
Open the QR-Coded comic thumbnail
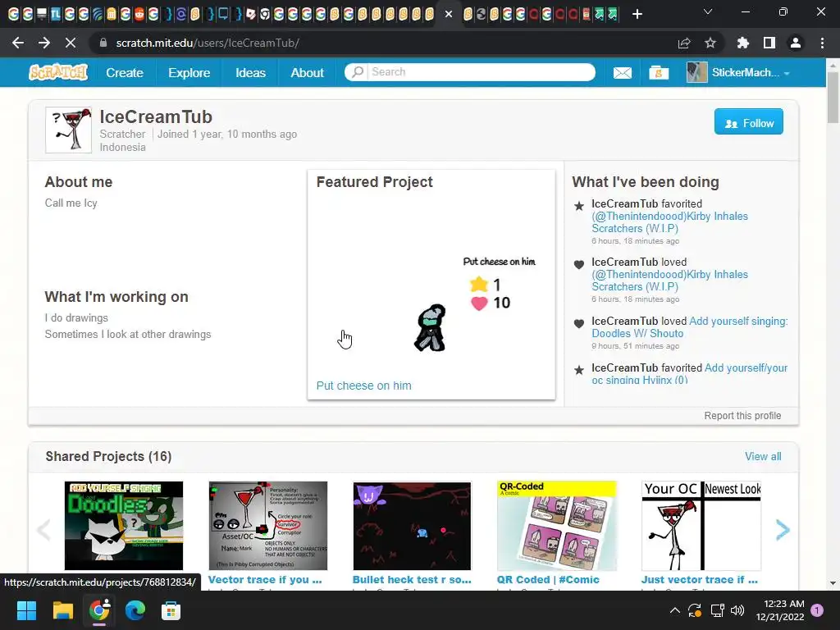pos(557,526)
